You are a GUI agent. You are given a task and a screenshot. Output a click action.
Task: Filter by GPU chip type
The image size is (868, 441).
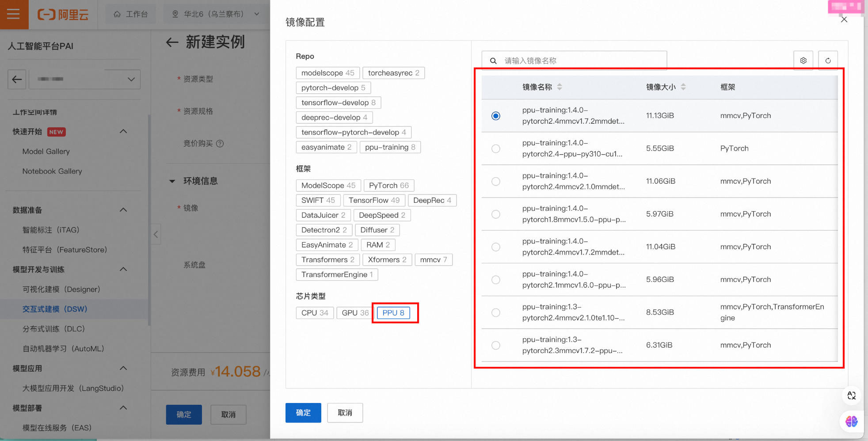[355, 313]
